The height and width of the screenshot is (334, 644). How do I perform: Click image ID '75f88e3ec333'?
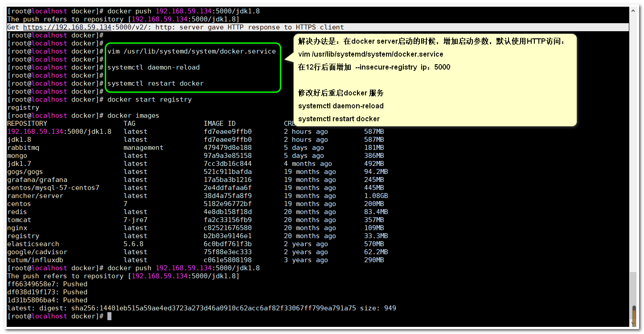(x=228, y=252)
